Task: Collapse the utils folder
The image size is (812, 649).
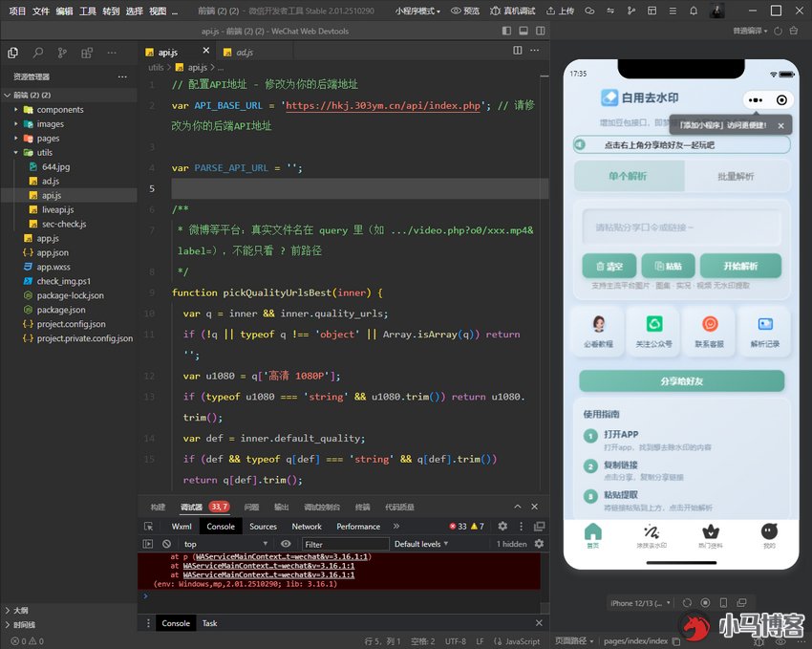Action: tap(15, 152)
